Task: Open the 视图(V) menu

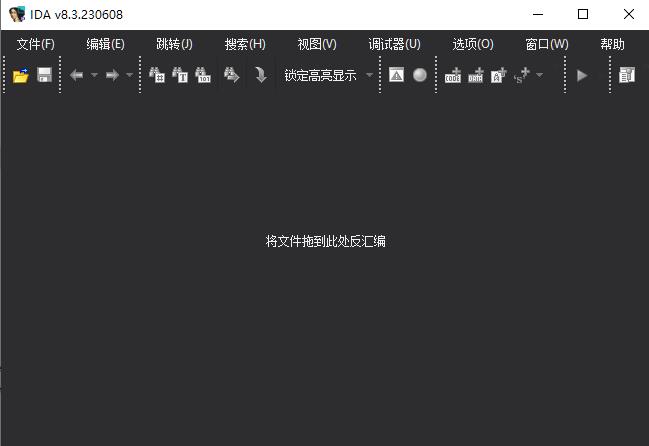Action: (x=317, y=44)
